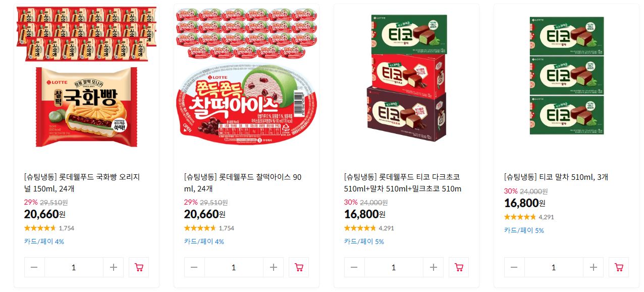Decrease quantity for 국화빵 오리지널
The width and height of the screenshot is (644, 292).
point(34,267)
